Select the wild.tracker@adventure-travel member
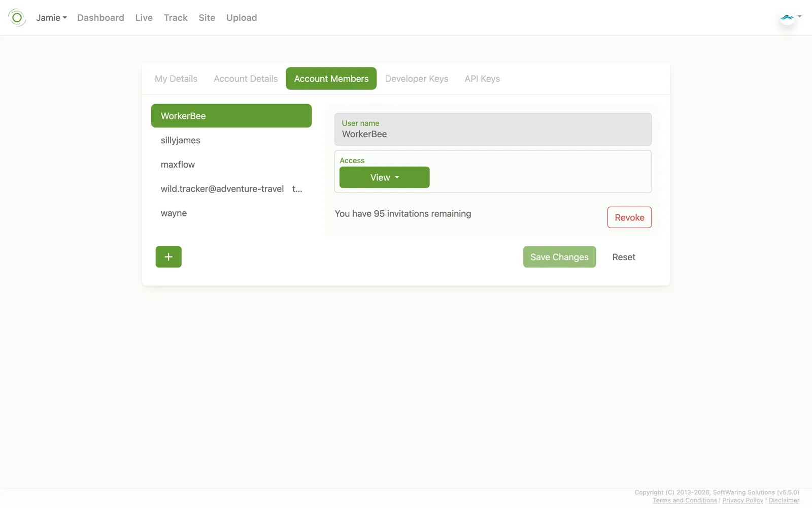Viewport: 812px width, 508px height. pos(231,189)
